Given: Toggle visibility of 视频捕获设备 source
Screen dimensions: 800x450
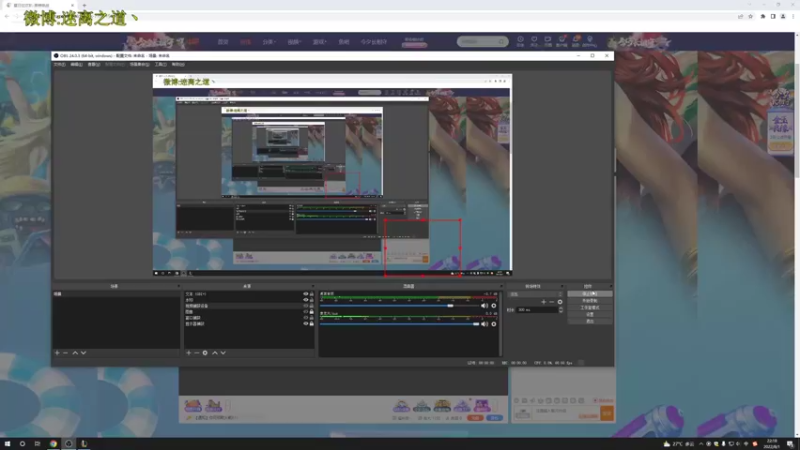Looking at the screenshot, I should pos(306,306).
